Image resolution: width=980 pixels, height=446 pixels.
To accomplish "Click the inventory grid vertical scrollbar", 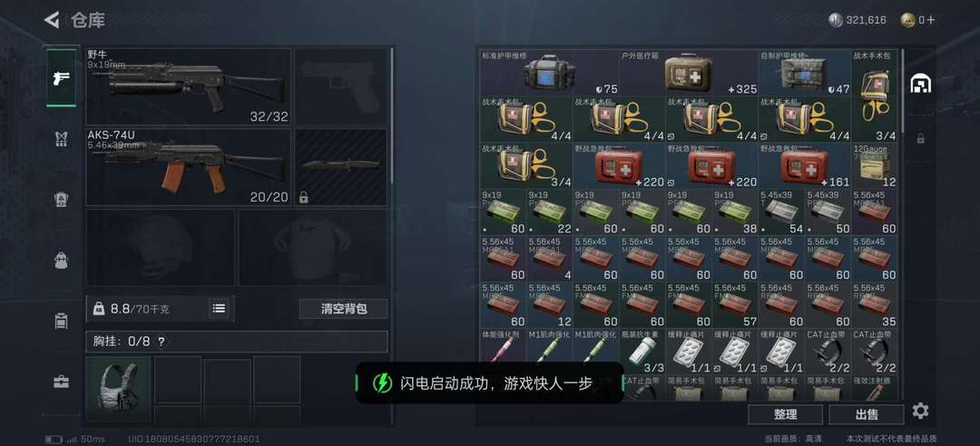I will point(903,91).
